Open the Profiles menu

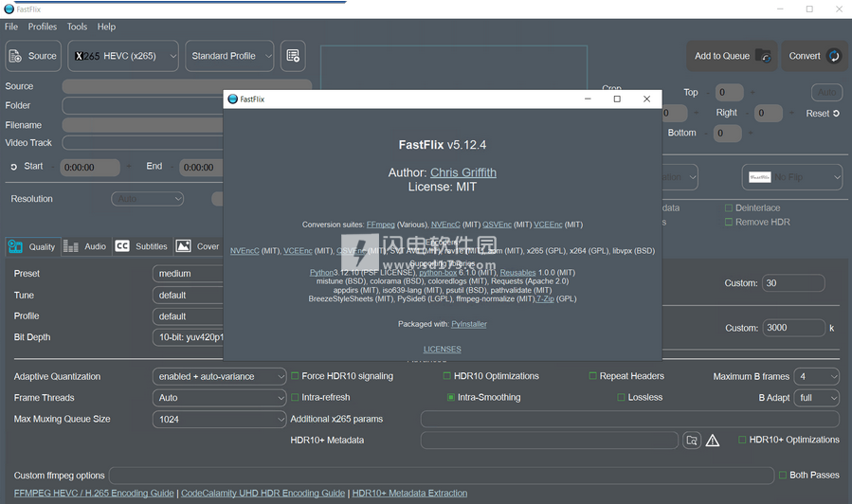pyautogui.click(x=43, y=27)
